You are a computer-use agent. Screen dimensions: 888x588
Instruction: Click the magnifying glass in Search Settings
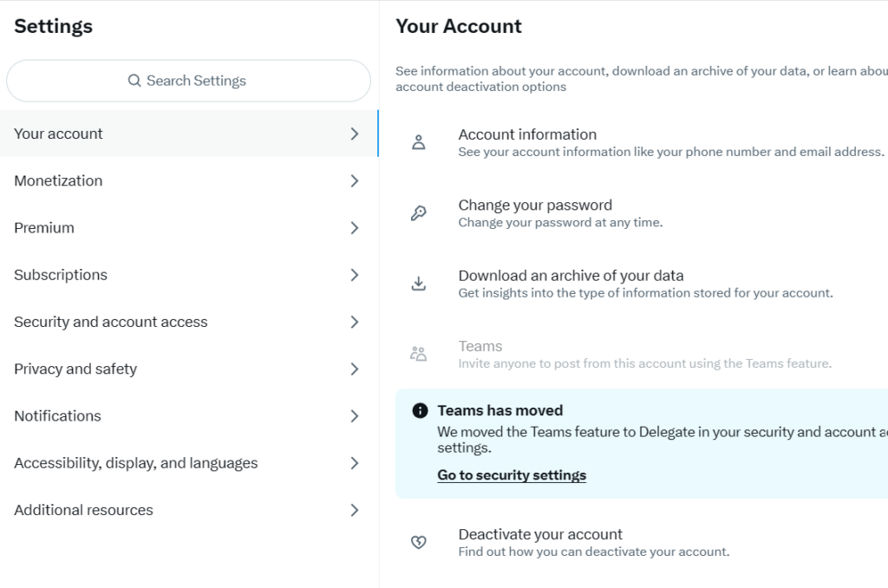[x=134, y=81]
